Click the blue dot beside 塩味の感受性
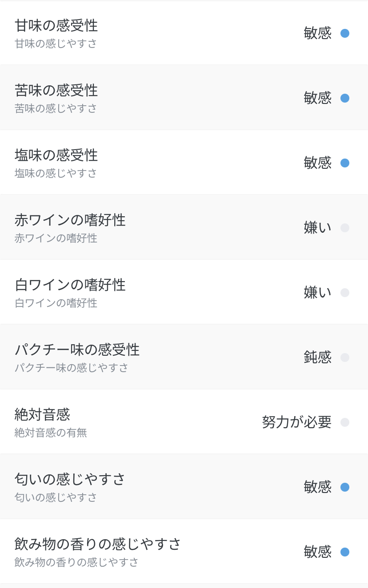 point(345,163)
